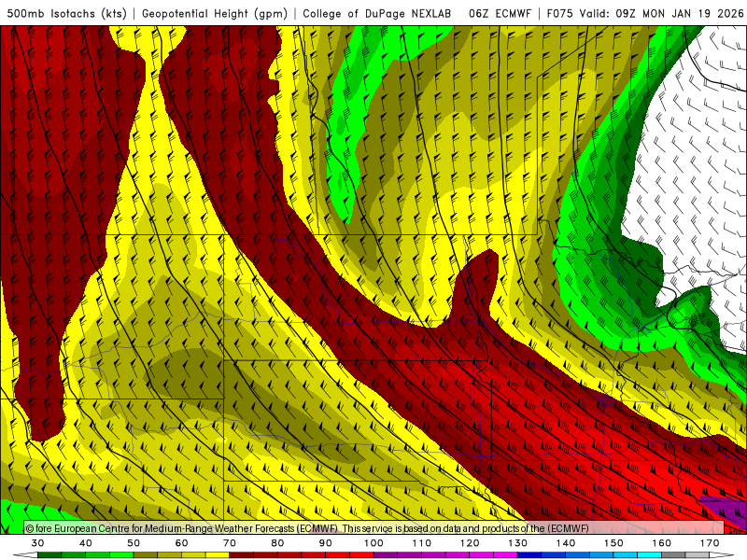Click the legend label '30'
747x560 pixels.
(x=37, y=543)
